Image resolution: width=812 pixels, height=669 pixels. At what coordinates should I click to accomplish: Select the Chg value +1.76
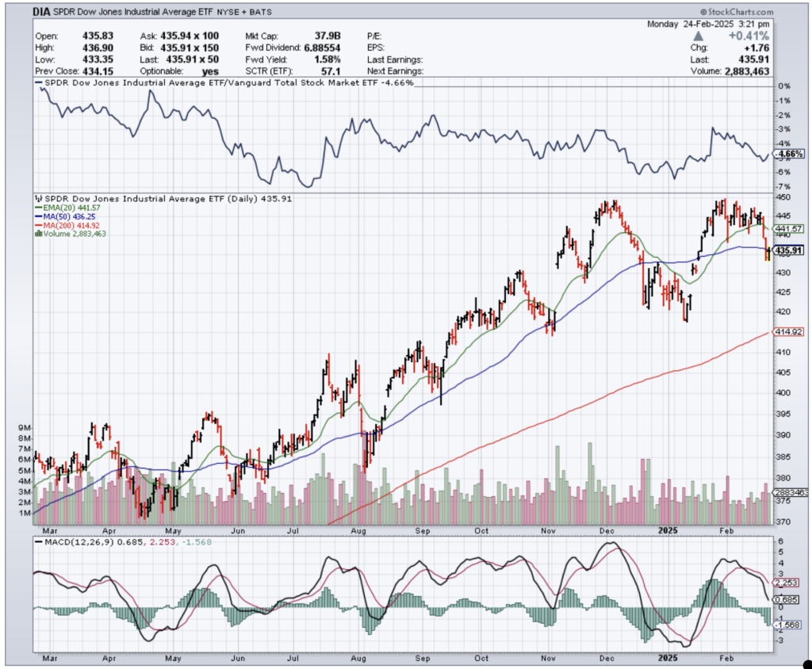pyautogui.click(x=756, y=48)
